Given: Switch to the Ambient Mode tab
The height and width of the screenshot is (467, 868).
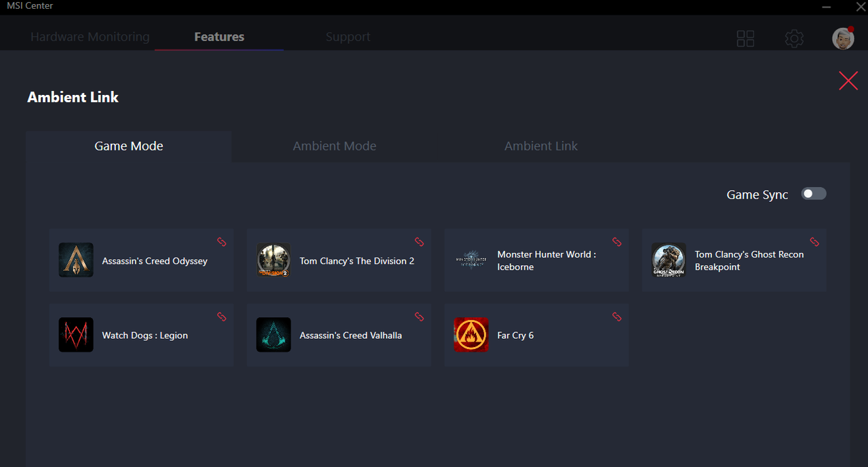Looking at the screenshot, I should coord(334,146).
